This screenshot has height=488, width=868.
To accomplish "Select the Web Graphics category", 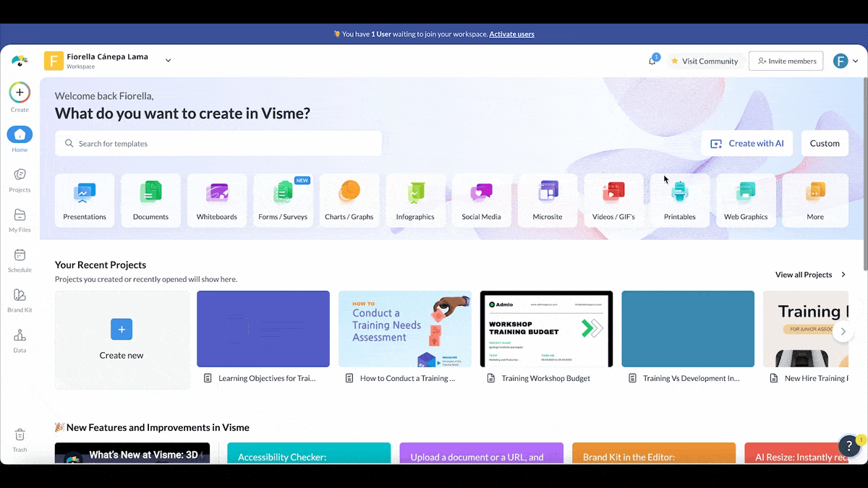I will (746, 200).
